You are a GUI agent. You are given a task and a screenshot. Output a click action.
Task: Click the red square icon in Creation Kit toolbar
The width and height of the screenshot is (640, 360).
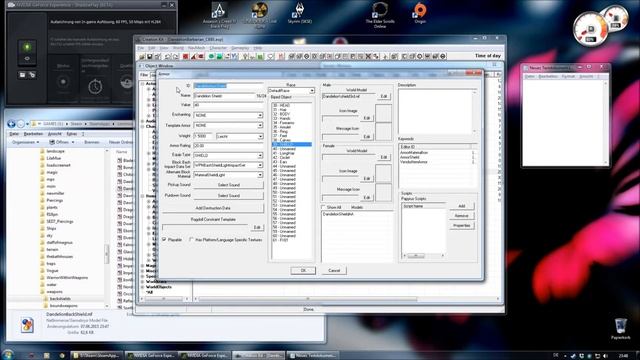pos(186,56)
